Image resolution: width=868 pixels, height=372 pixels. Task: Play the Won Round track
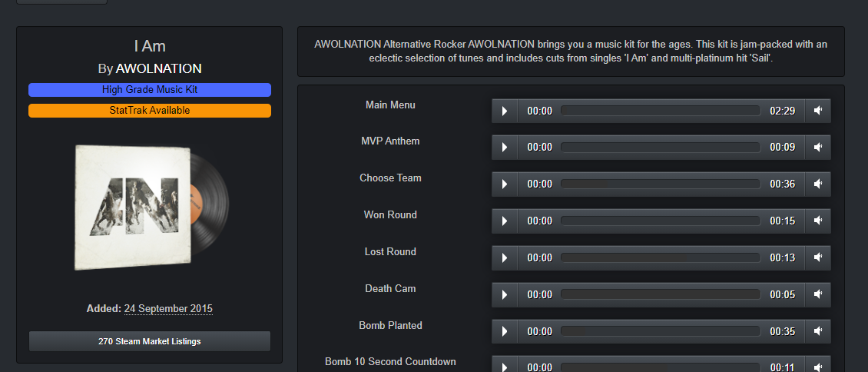click(x=505, y=221)
